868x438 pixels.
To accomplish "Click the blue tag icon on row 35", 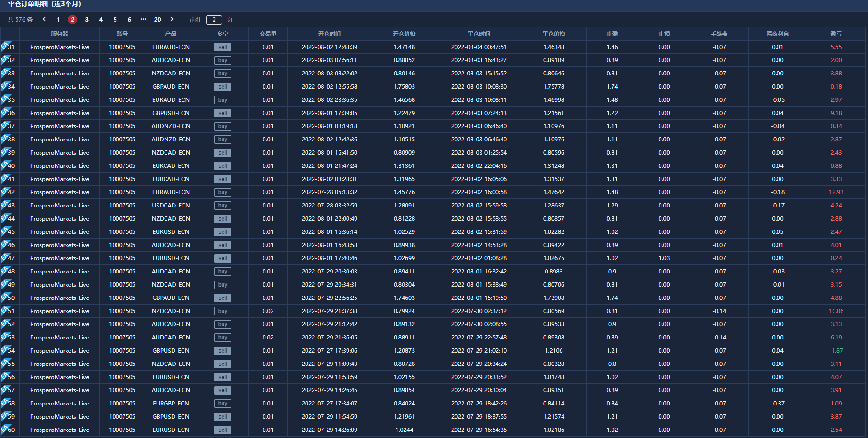I will pyautogui.click(x=6, y=99).
